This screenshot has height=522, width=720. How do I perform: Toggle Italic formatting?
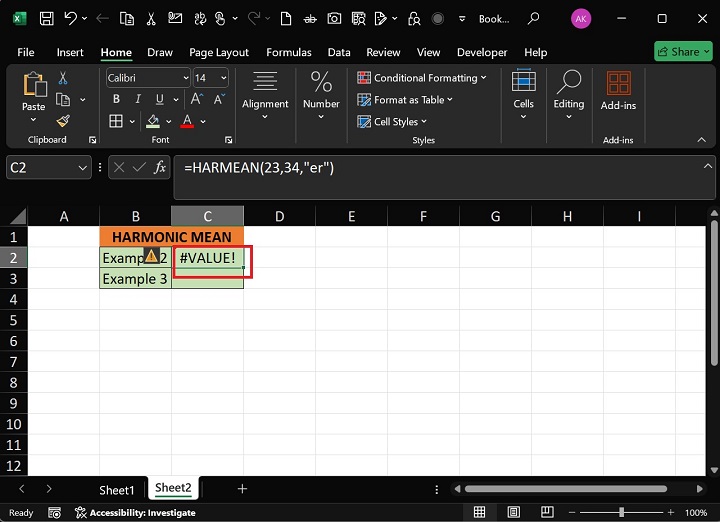coord(138,99)
